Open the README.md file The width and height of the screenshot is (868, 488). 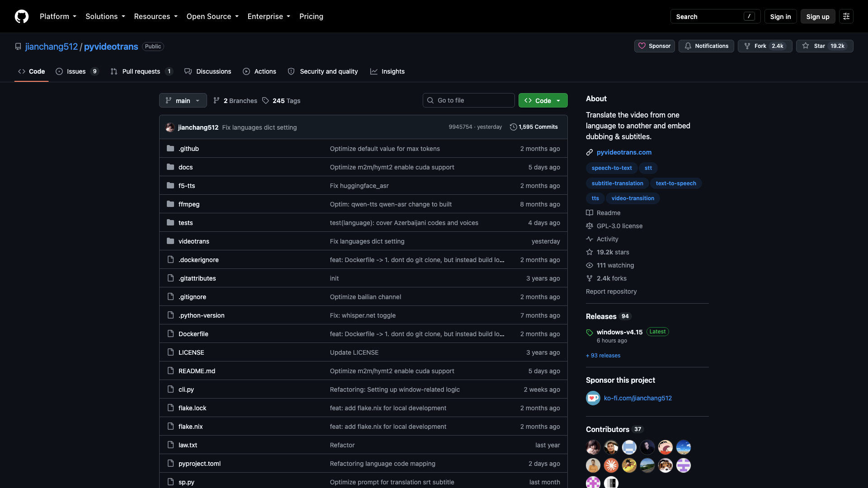click(197, 371)
